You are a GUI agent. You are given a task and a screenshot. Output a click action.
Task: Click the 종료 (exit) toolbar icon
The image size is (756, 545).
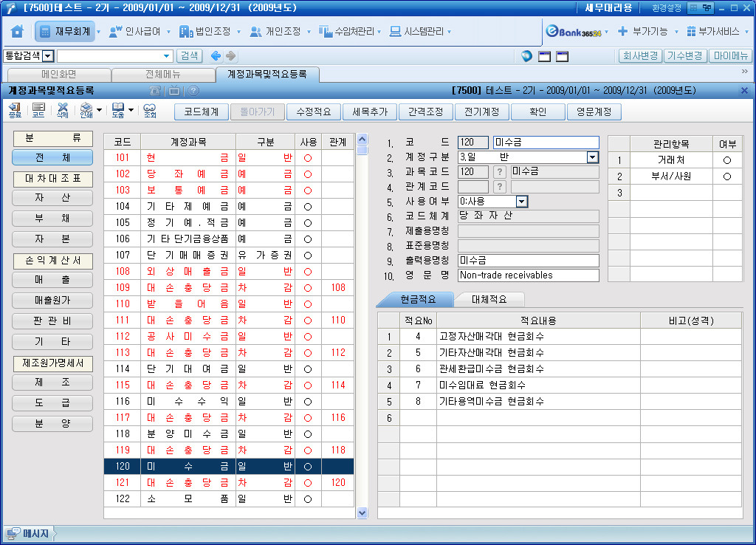[x=15, y=112]
